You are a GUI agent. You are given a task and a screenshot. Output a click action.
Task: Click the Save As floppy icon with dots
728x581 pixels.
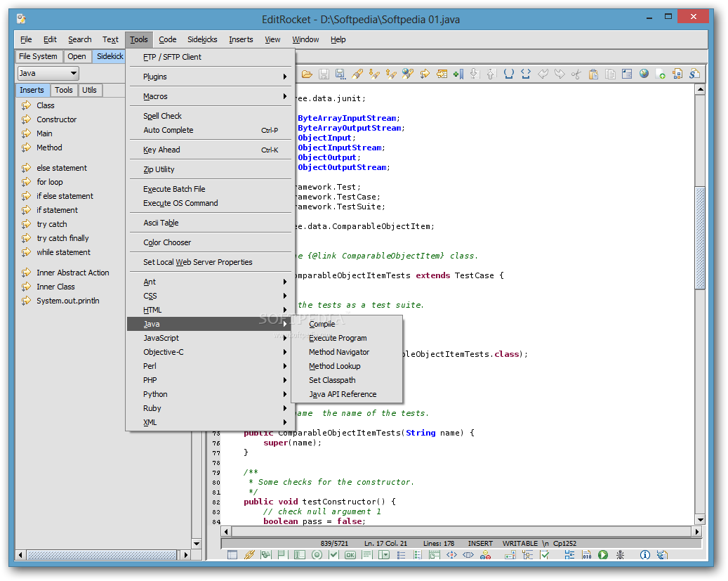[340, 74]
